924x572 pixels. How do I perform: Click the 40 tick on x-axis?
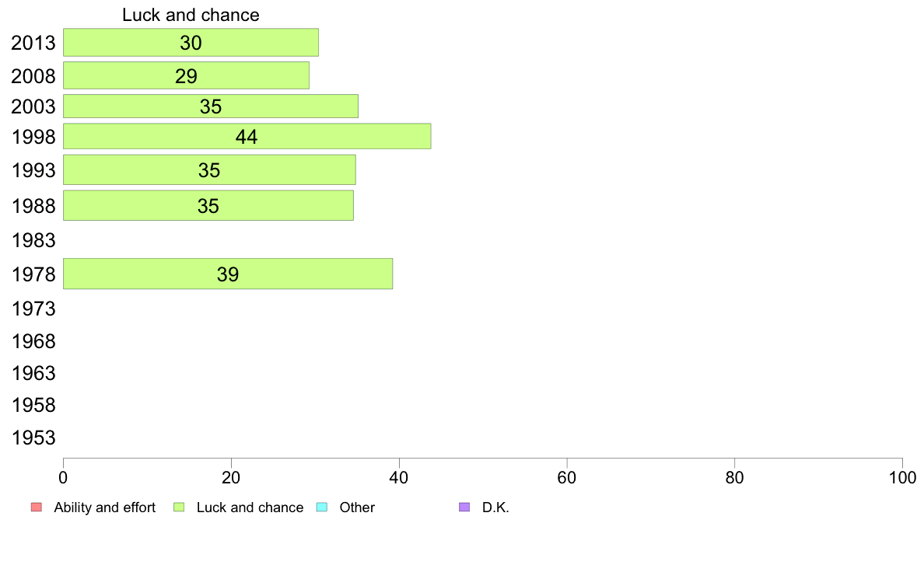click(399, 477)
